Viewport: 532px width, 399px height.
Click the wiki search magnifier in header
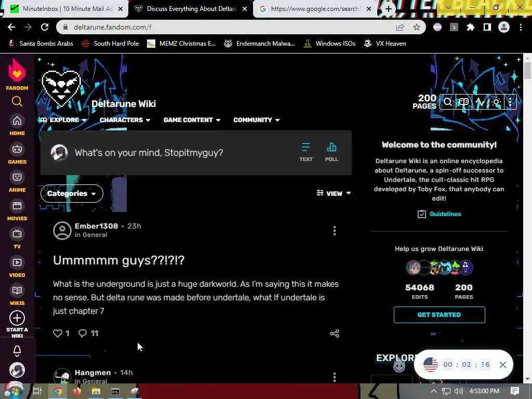447,102
